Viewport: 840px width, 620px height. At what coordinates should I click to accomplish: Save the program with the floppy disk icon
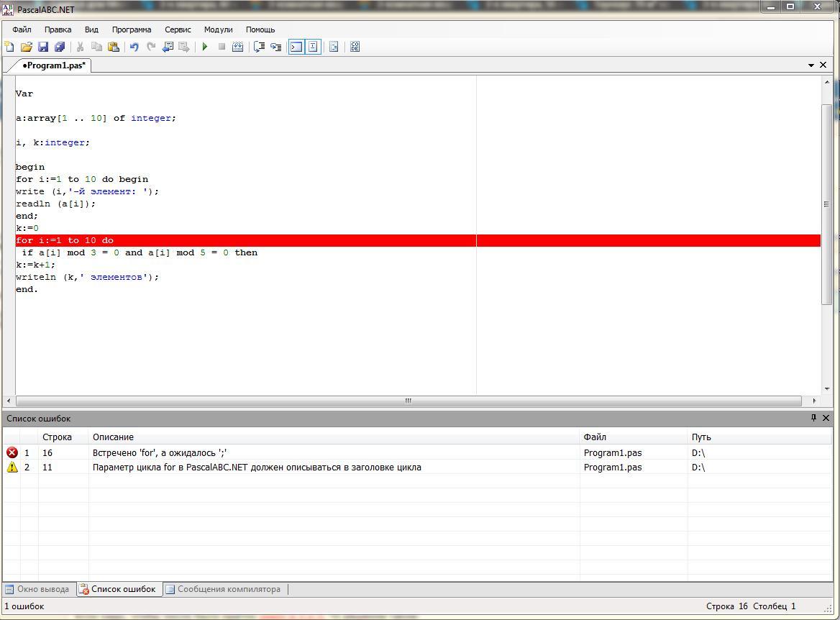[x=43, y=47]
